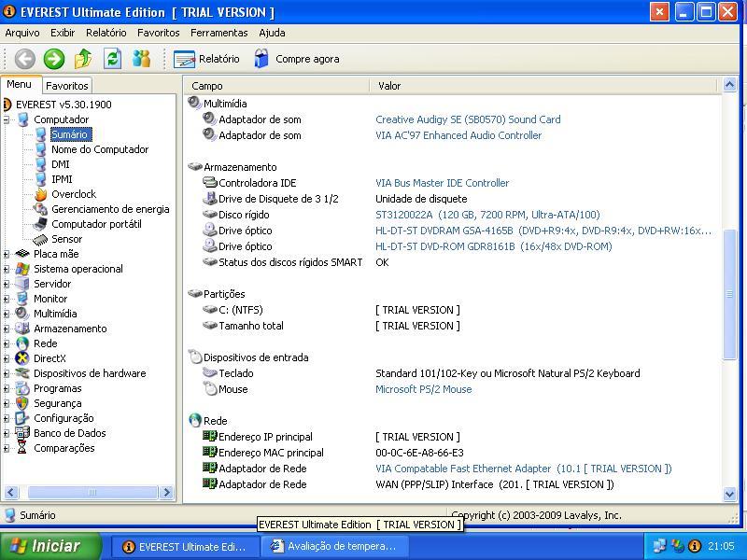Select Computador portátil in the tree
The height and width of the screenshot is (560, 747).
[97, 224]
